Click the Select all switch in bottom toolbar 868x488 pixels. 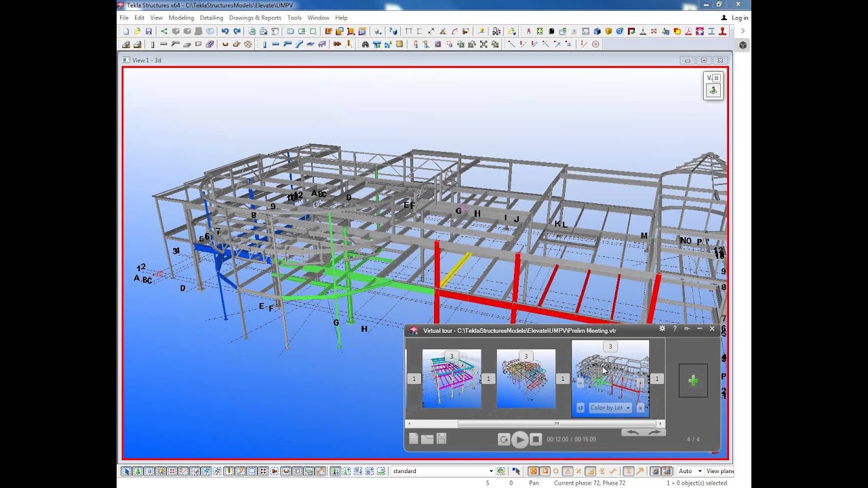pos(127,471)
